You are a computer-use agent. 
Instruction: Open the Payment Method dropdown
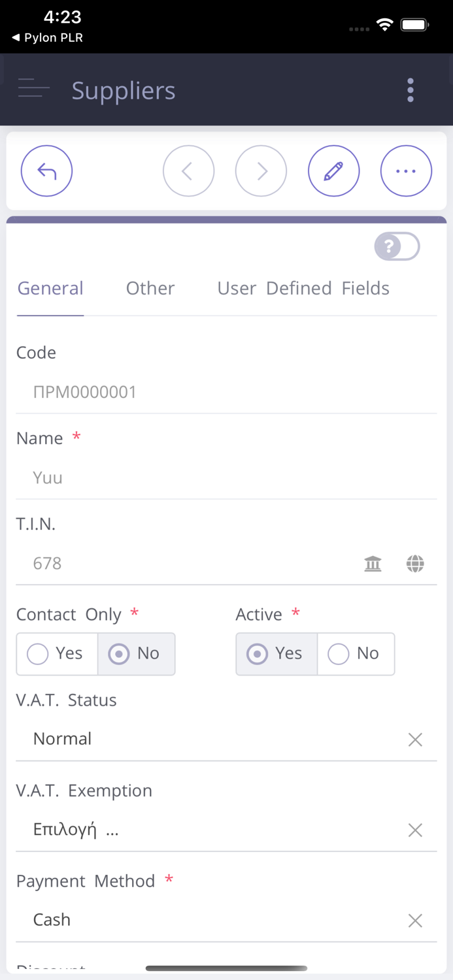209,920
